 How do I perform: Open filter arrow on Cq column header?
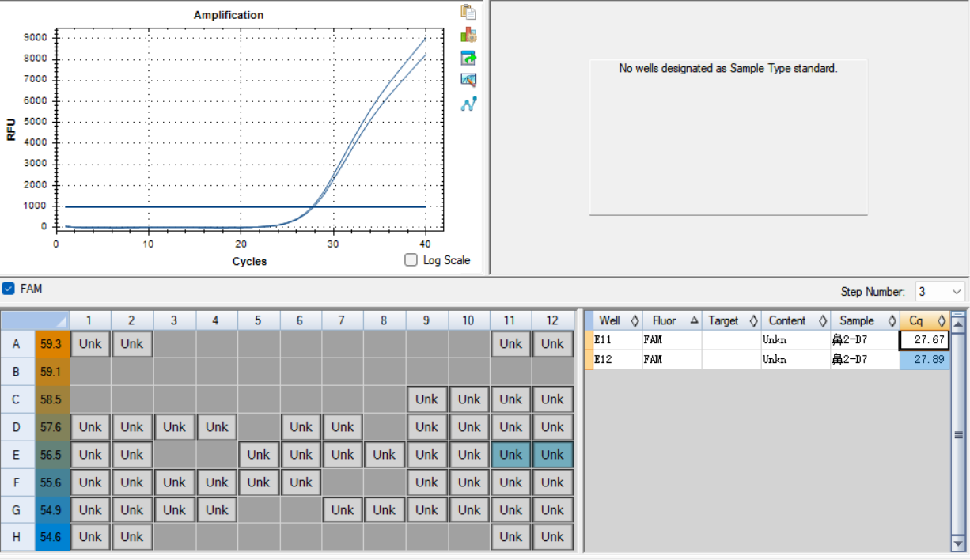tap(942, 320)
